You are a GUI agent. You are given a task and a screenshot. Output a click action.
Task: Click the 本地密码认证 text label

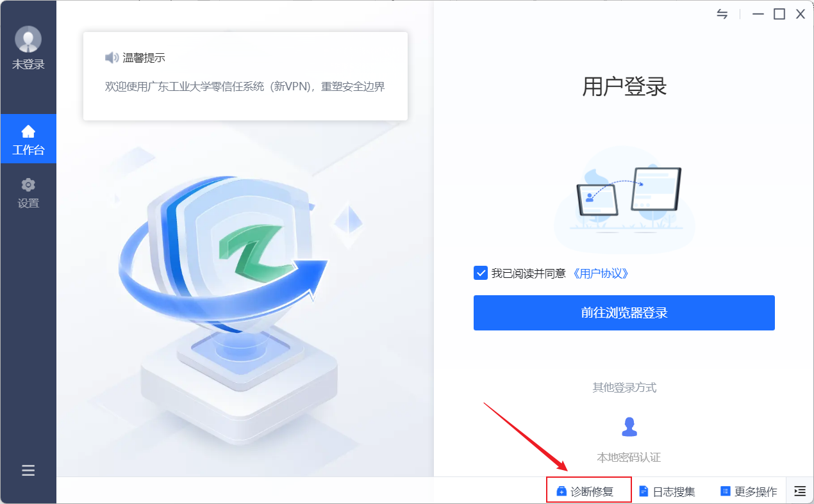click(629, 457)
